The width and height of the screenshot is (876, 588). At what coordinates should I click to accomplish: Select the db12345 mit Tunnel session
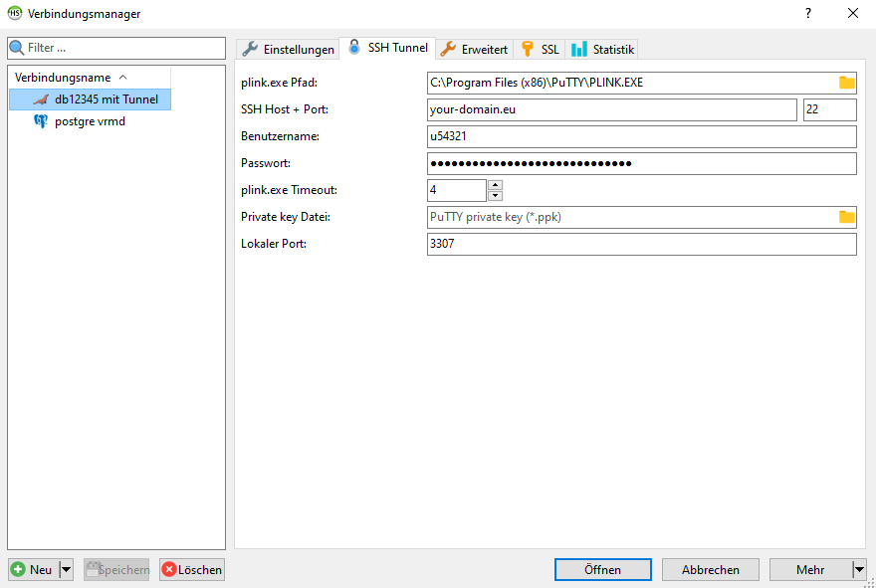[x=90, y=99]
